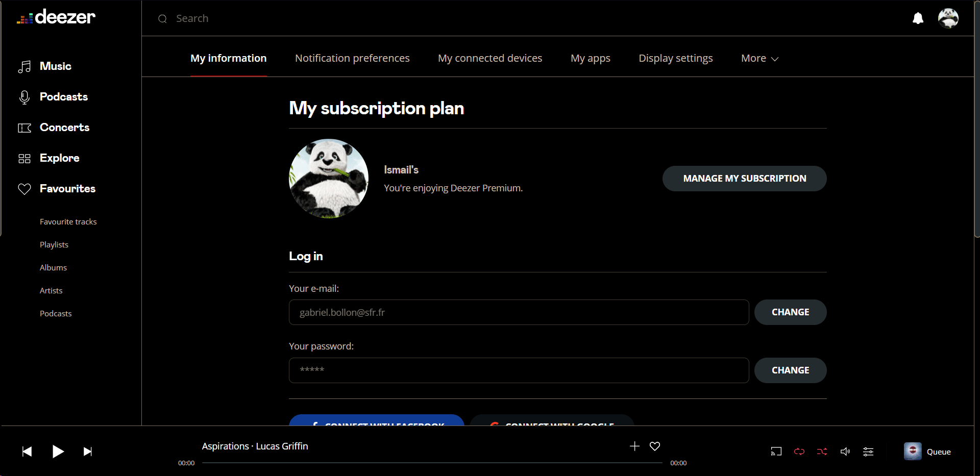Open Explore in sidebar menu
Screen dimensions: 980x476
coord(60,158)
